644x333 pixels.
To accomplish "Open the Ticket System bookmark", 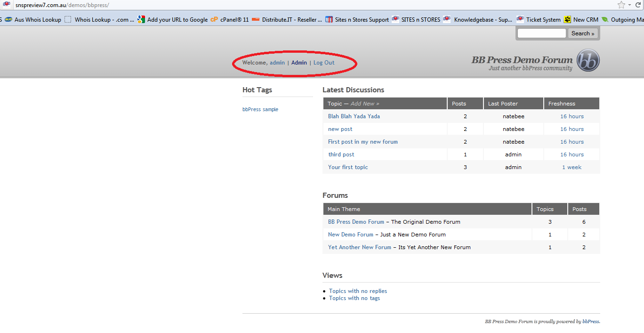I will 539,20.
